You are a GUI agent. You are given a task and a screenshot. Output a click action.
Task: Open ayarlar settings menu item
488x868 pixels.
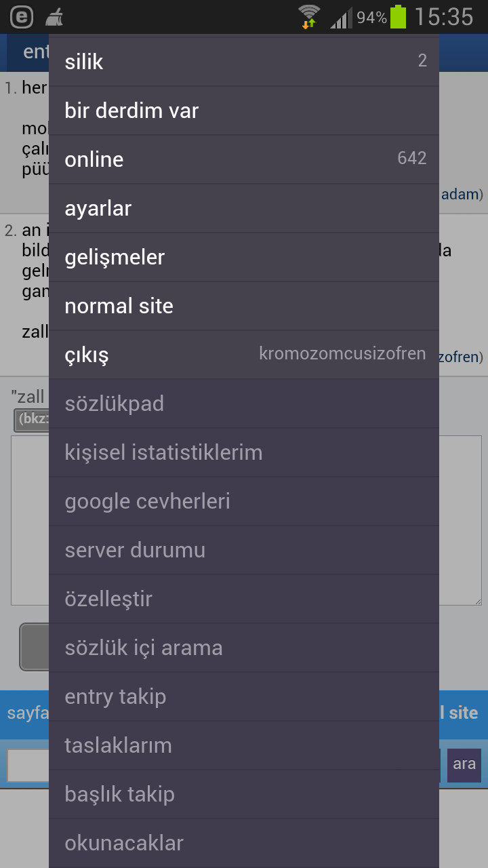(x=244, y=208)
